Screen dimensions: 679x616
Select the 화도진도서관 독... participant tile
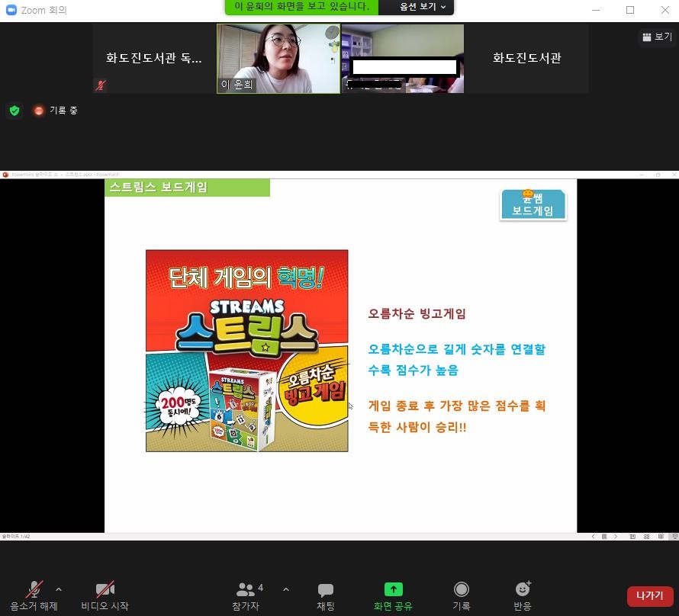(154, 59)
